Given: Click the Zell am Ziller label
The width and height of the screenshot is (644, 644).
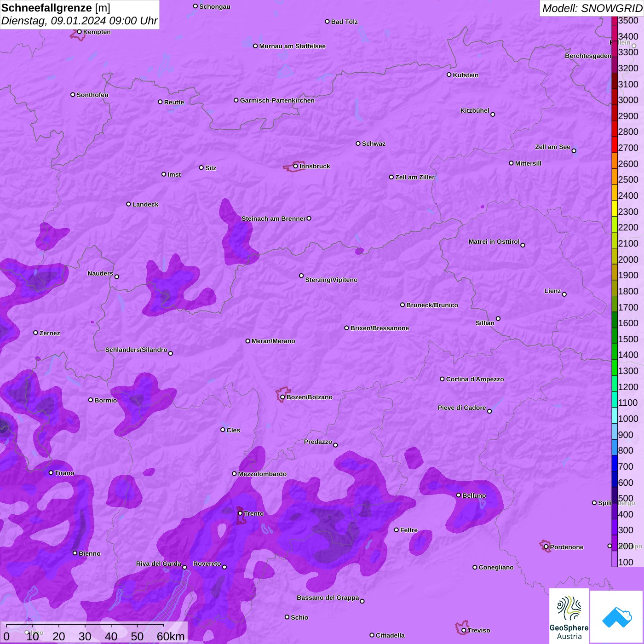Looking at the screenshot, I should click(415, 177).
